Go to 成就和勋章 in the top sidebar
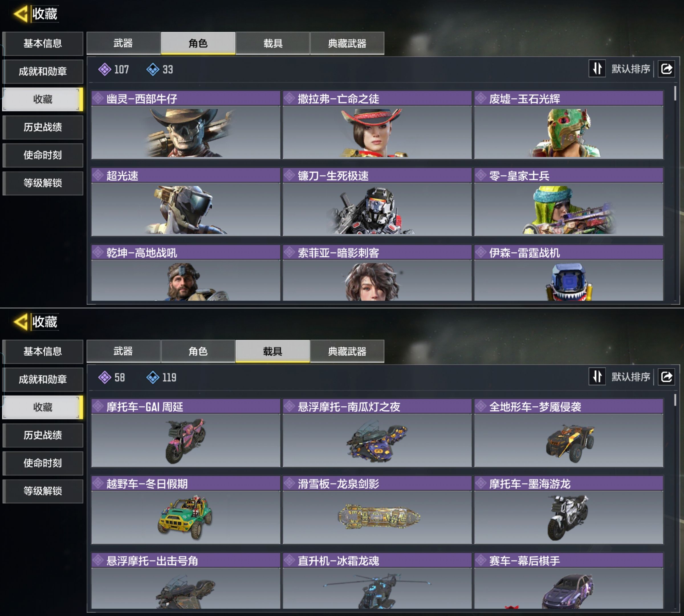 tap(43, 71)
